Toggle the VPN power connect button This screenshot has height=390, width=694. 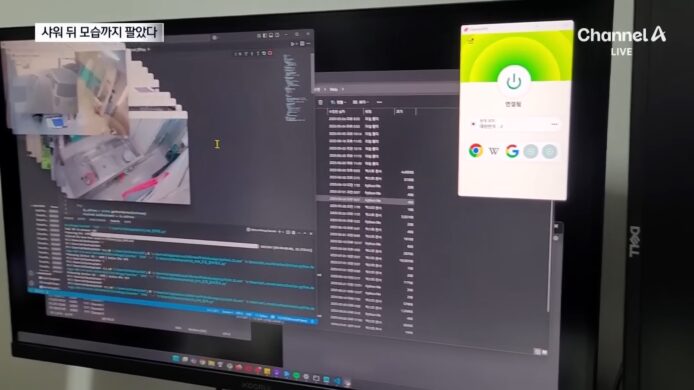513,82
